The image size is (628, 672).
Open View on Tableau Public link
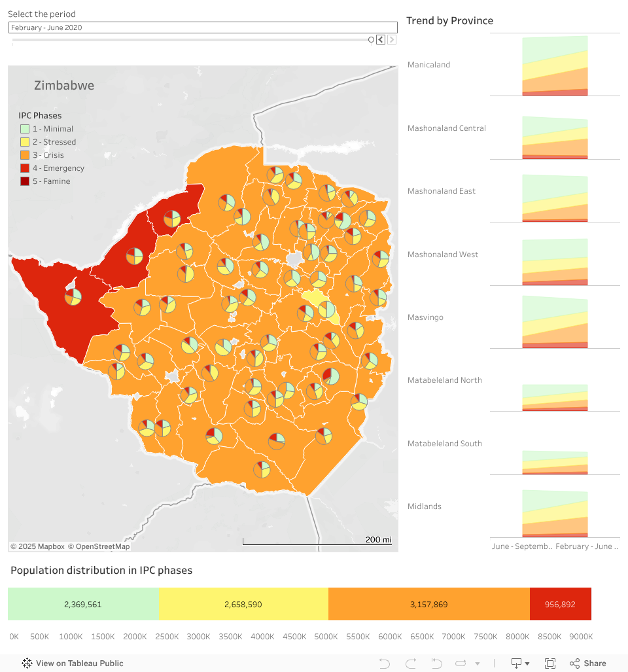[73, 663]
